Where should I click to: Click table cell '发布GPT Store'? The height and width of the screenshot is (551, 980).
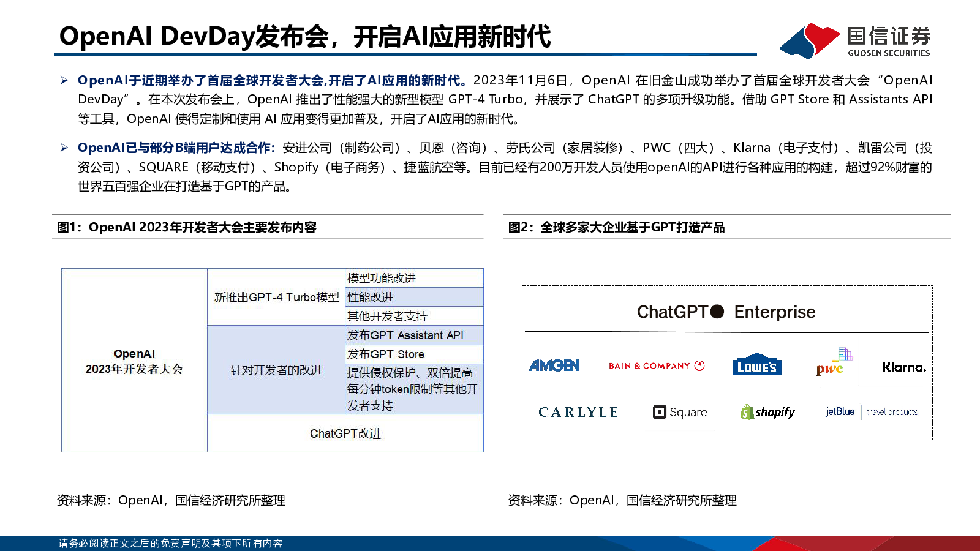(x=415, y=354)
